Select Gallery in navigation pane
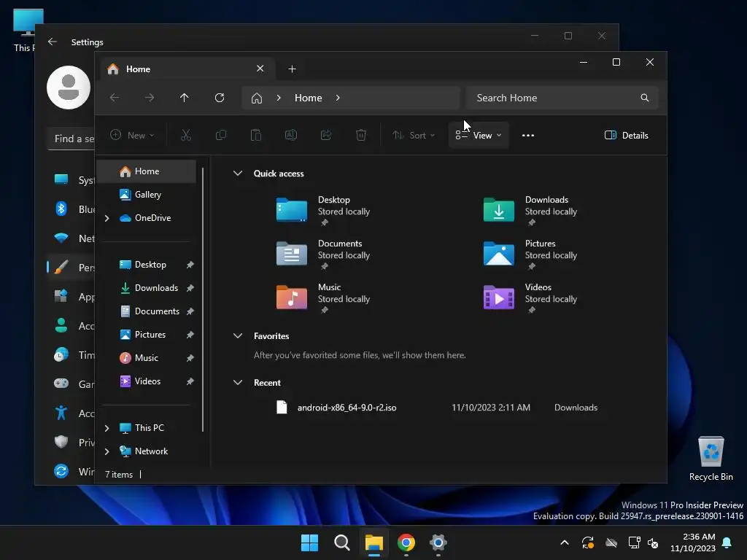Image resolution: width=747 pixels, height=560 pixels. click(147, 195)
